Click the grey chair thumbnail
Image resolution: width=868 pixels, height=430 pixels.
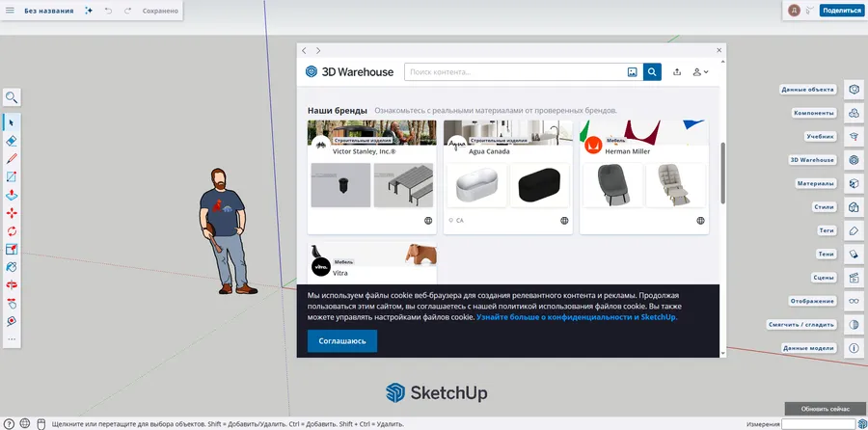click(612, 185)
